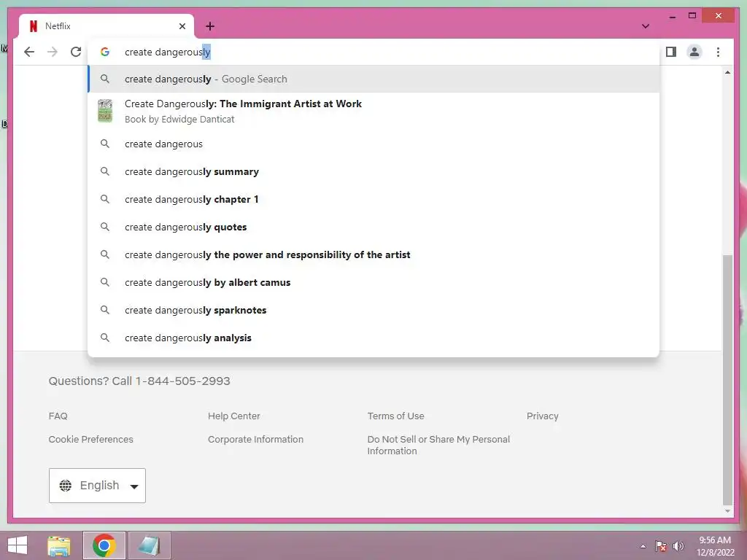
Task: Select 'create dangerously by albert camus'
Action: coord(374,282)
